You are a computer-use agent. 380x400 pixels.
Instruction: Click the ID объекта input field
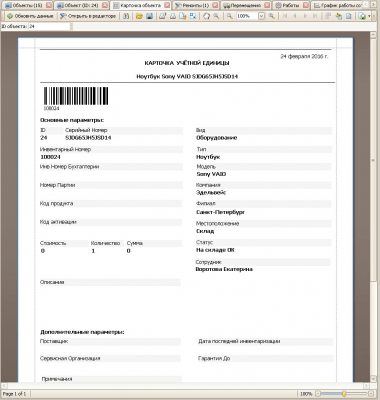pos(49,26)
